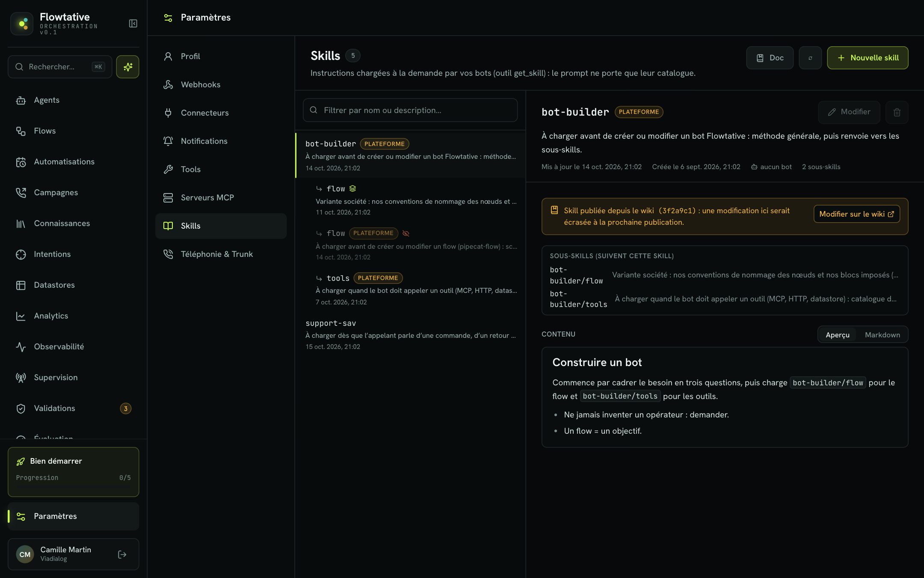Switch content view to Markdown
924x578 pixels.
(882, 335)
